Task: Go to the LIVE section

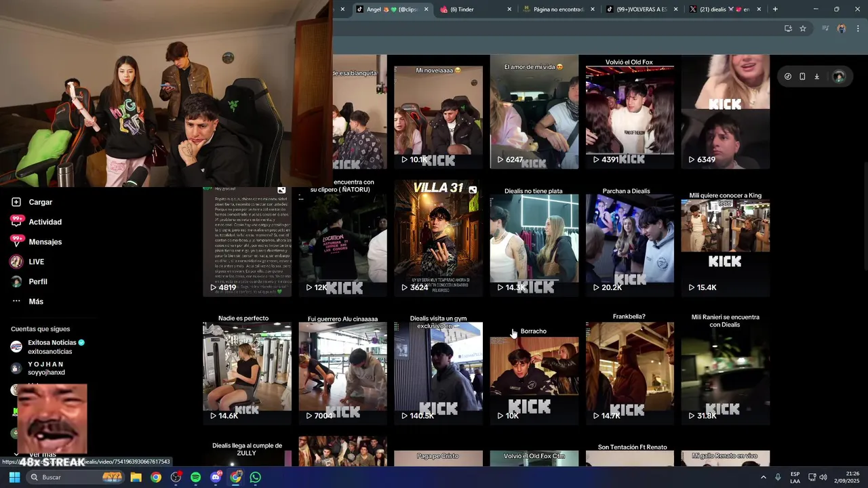Action: point(28,262)
